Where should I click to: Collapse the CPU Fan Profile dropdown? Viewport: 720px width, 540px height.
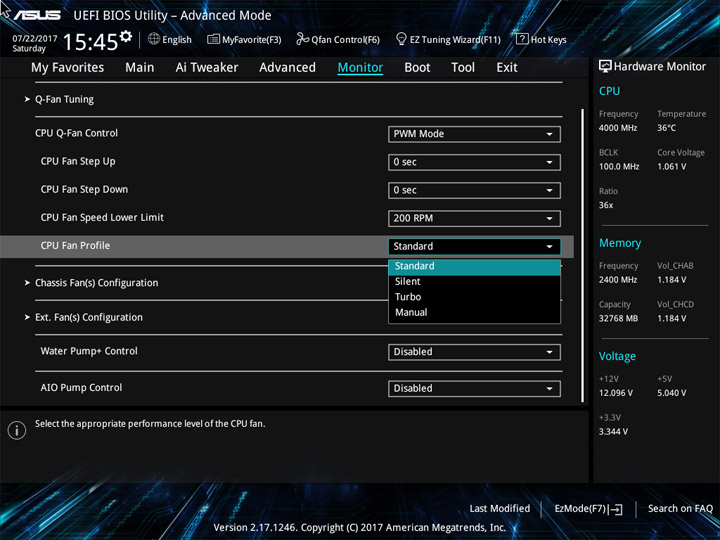474,246
